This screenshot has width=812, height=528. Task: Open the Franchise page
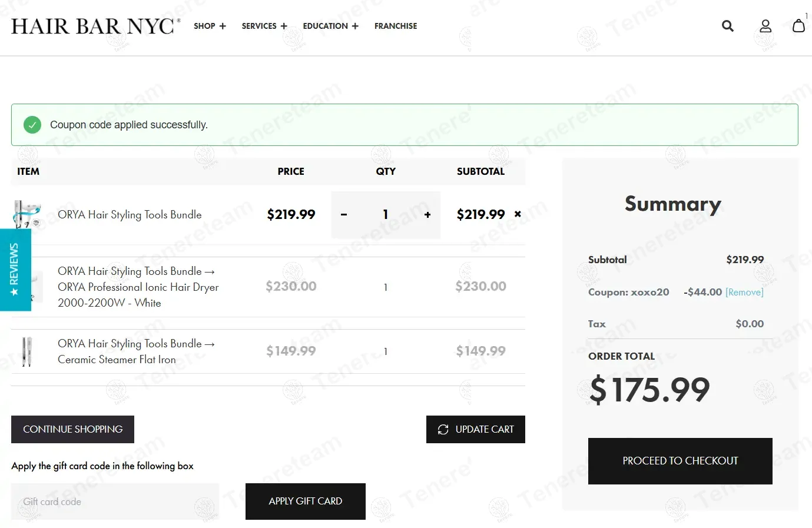396,26
